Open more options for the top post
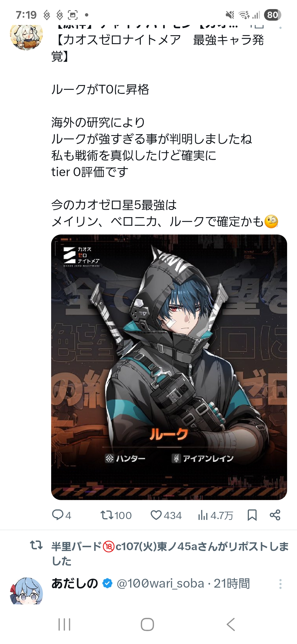 280,28
